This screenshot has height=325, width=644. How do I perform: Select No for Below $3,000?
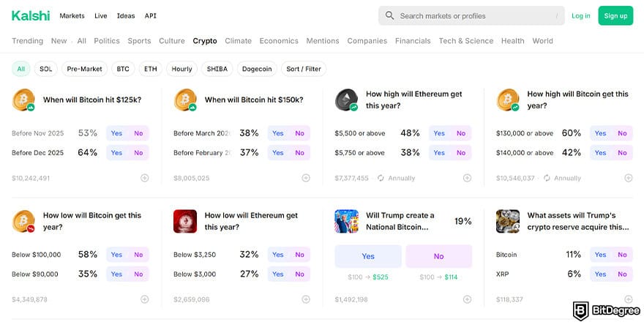(300, 274)
